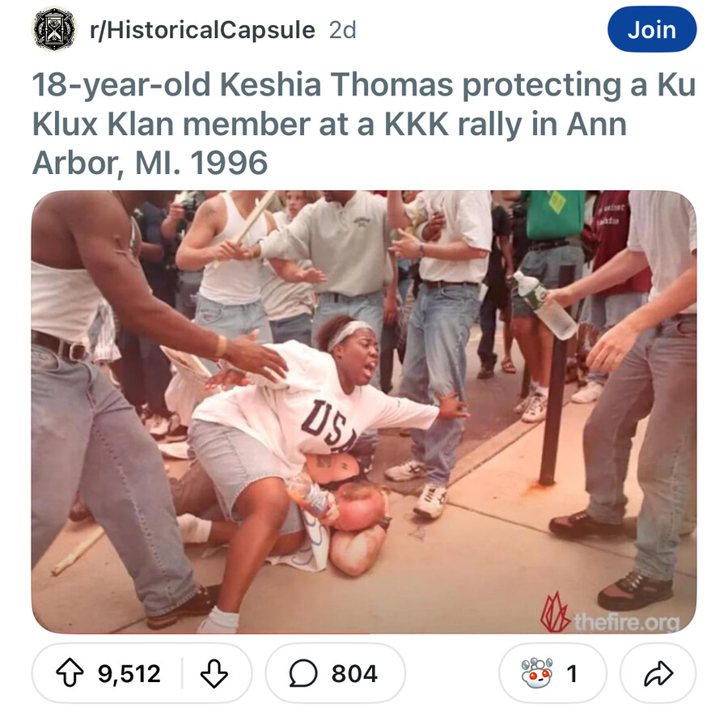
Task: Join the r/HistoricalCapsule community
Action: tap(652, 29)
